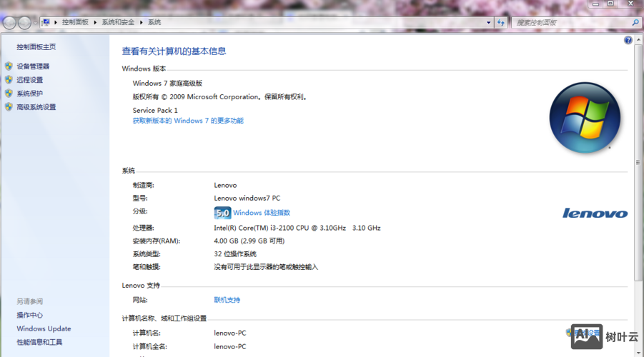
Task: Expand the arrow after 控制面板 in breadcrumb
Action: pyautogui.click(x=95, y=22)
